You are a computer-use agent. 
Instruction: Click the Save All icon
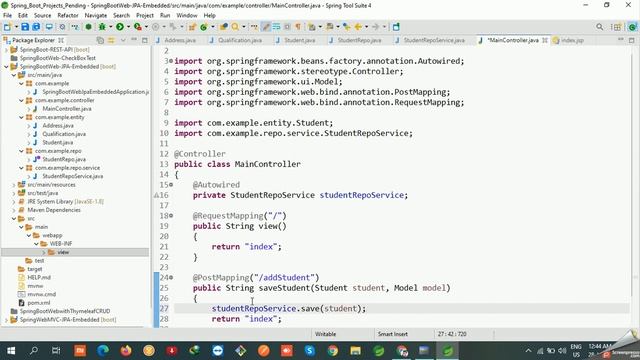pyautogui.click(x=36, y=27)
